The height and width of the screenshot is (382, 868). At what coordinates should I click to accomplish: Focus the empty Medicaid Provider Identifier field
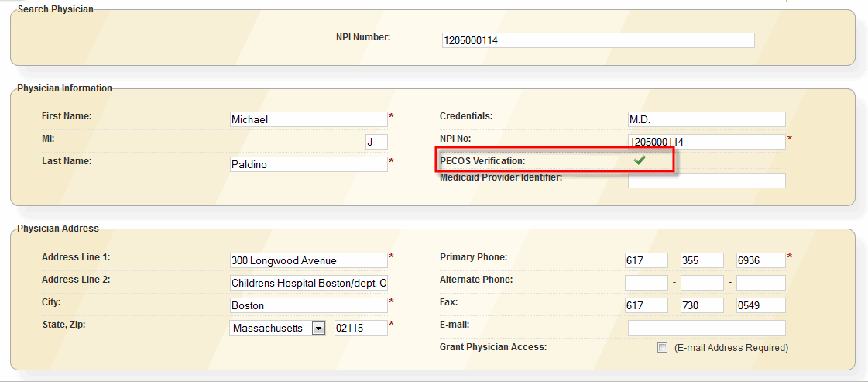[x=706, y=181]
